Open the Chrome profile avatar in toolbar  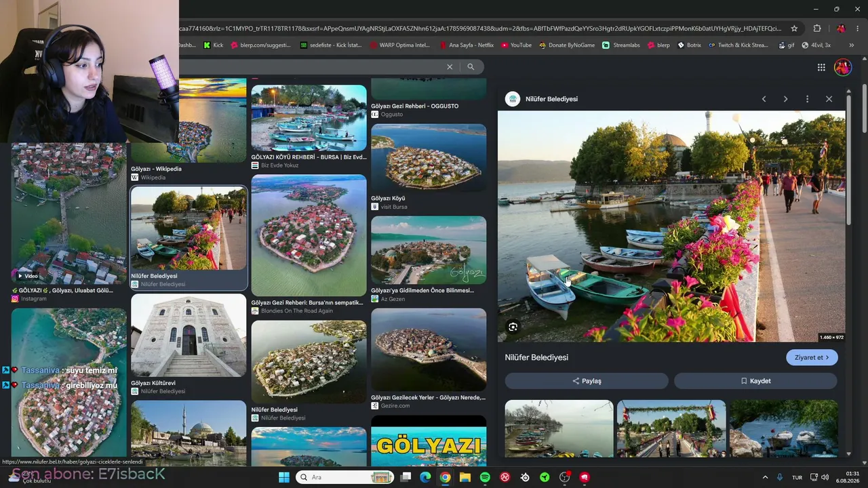click(841, 28)
